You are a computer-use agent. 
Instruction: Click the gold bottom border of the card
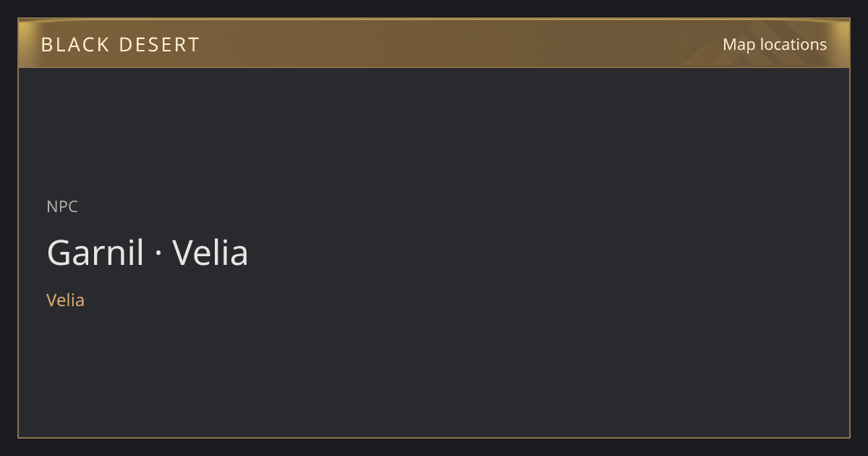click(434, 437)
